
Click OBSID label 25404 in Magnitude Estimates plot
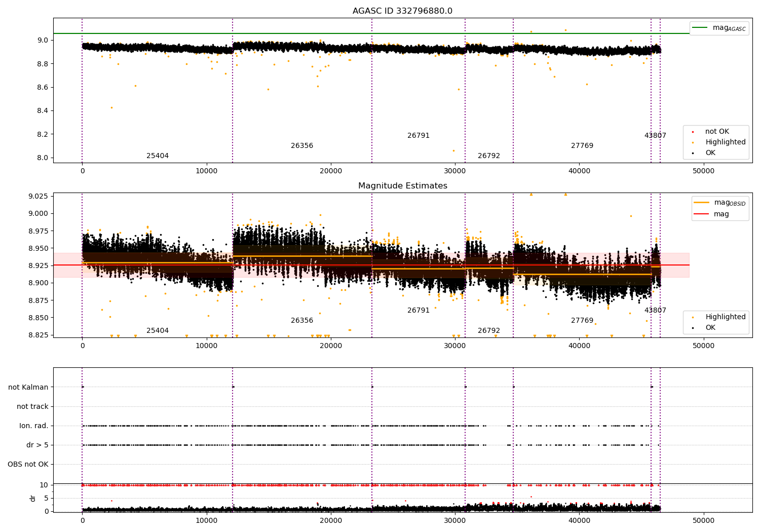click(x=158, y=331)
